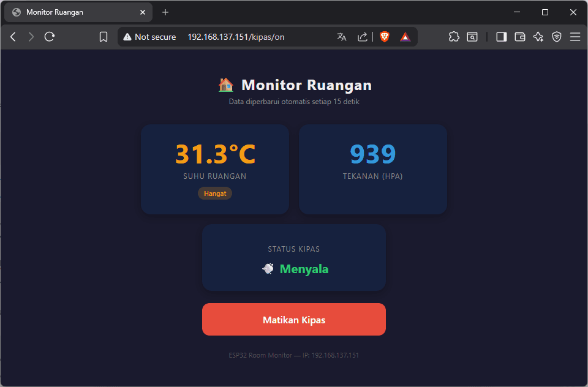Viewport: 588px width, 387px height.
Task: Open the tab search toolbar icon
Action: tap(472, 37)
